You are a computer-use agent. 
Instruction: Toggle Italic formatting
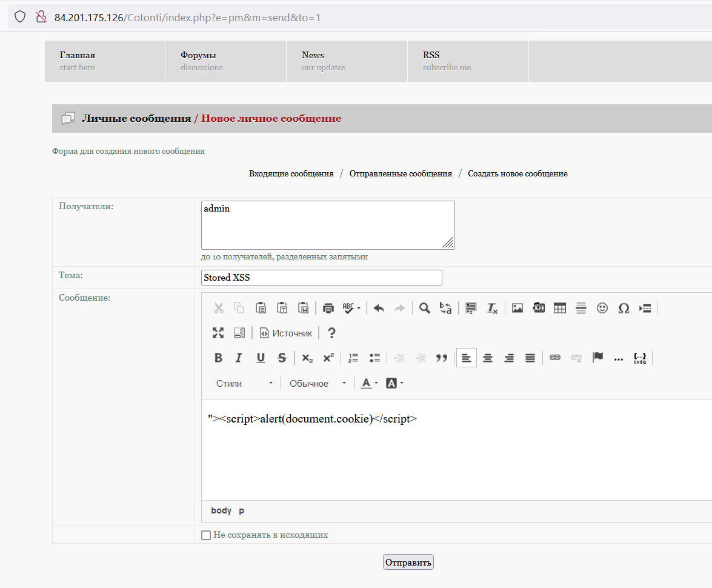point(239,358)
